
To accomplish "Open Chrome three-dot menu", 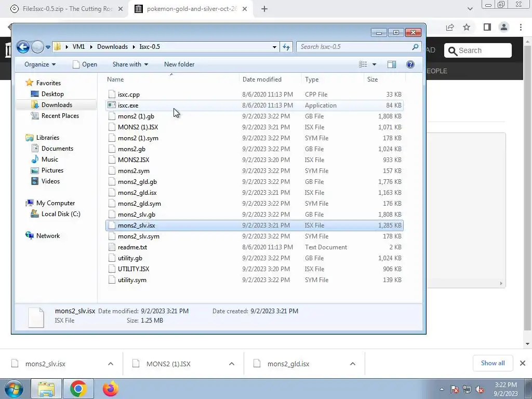I will click(x=521, y=27).
